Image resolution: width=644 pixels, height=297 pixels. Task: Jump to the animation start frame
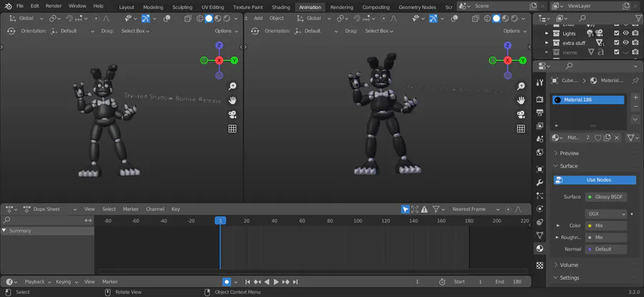point(248,282)
